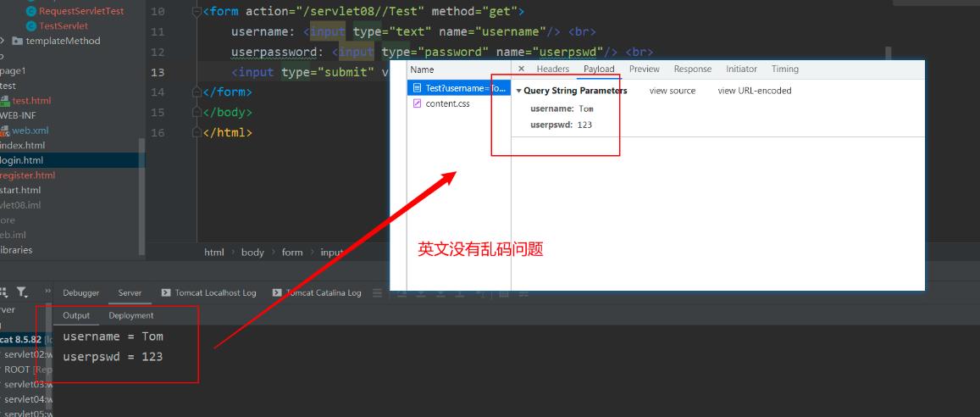Select the templateMethod folder icon
The width and height of the screenshot is (980, 417).
click(x=17, y=41)
